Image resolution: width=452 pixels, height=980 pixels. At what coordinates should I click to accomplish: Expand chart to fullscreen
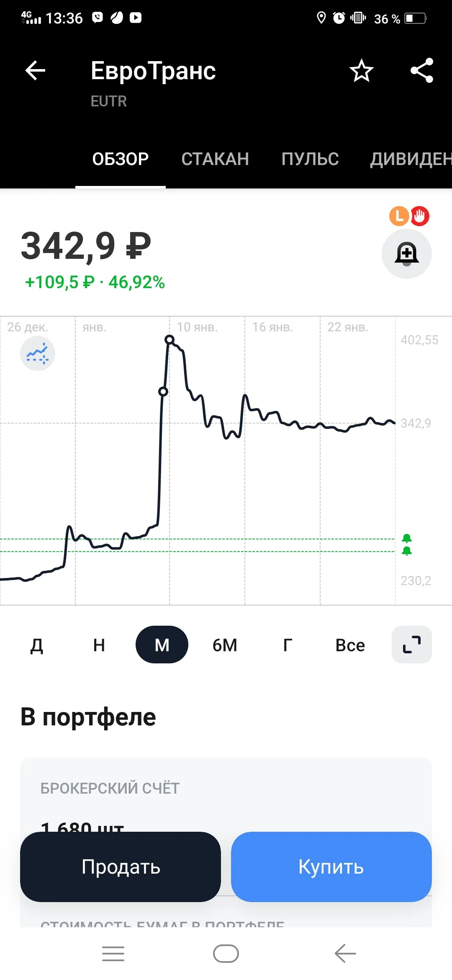pos(412,645)
